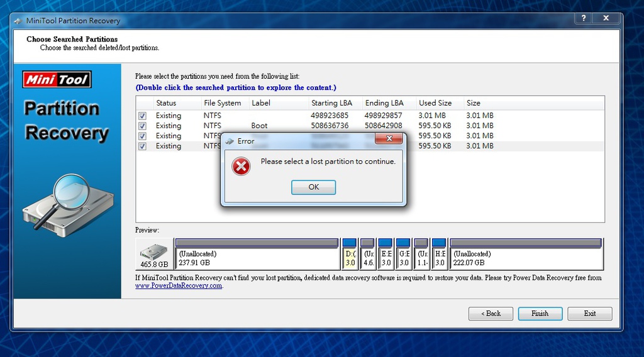This screenshot has width=644, height=357.
Task: Go back with the Back button
Action: 491,314
